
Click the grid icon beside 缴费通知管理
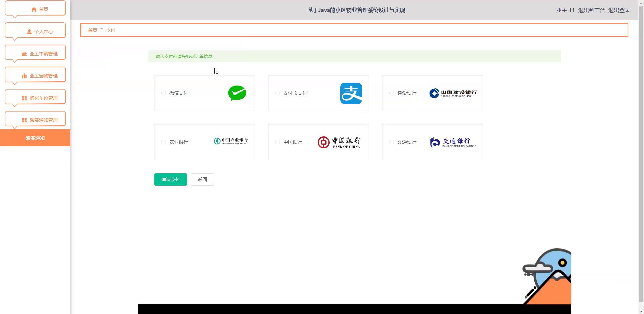tap(24, 120)
